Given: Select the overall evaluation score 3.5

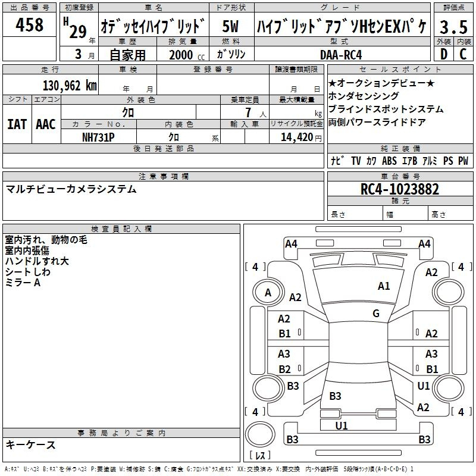Looking at the screenshot, I should click(453, 27).
